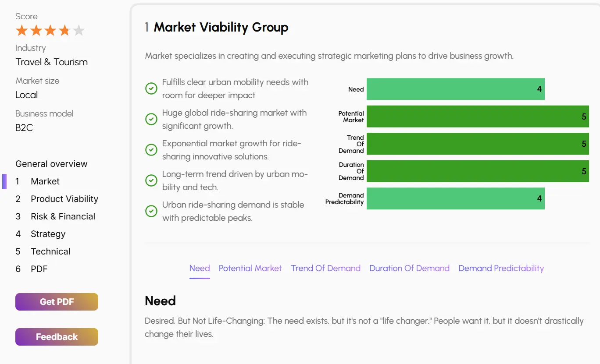The image size is (600, 364).
Task: Select the Technical section in sidebar
Action: click(50, 251)
